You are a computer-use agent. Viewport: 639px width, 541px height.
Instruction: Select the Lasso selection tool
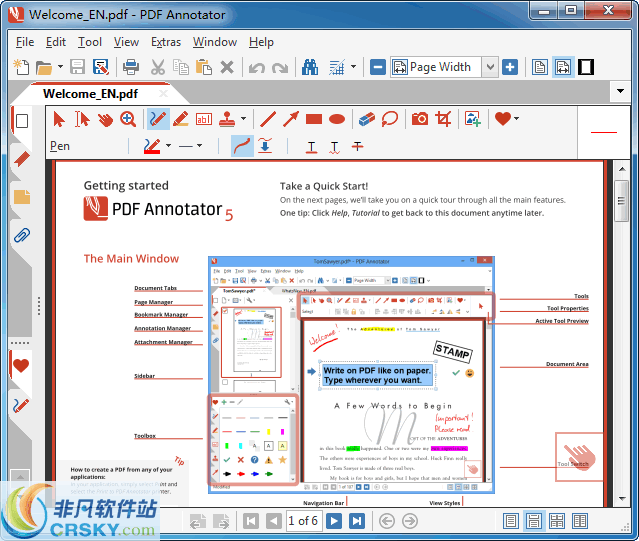point(390,119)
